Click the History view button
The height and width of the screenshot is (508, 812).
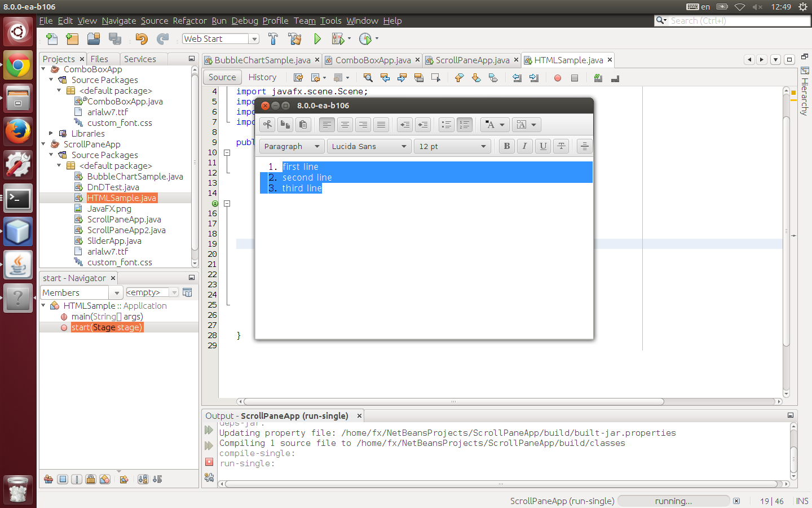tap(262, 77)
